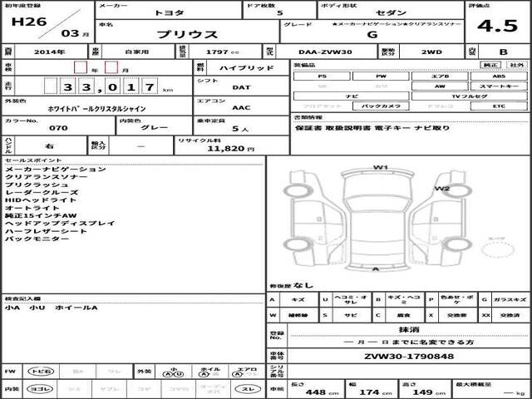Select the height value 149 cm
532x399 pixels.
(x=429, y=392)
